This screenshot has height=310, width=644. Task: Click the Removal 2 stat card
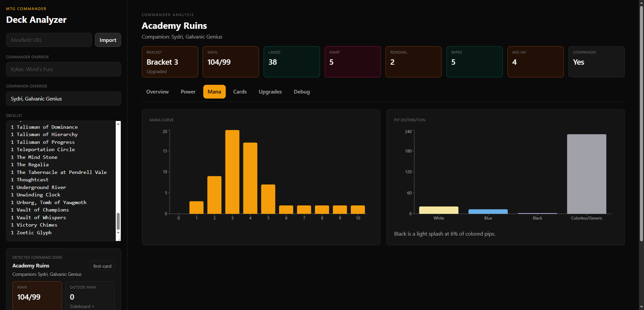point(414,62)
